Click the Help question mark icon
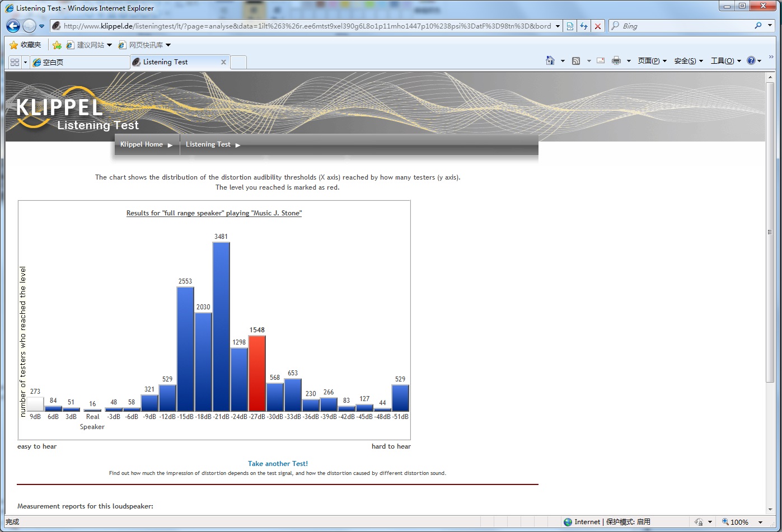 pyautogui.click(x=751, y=60)
